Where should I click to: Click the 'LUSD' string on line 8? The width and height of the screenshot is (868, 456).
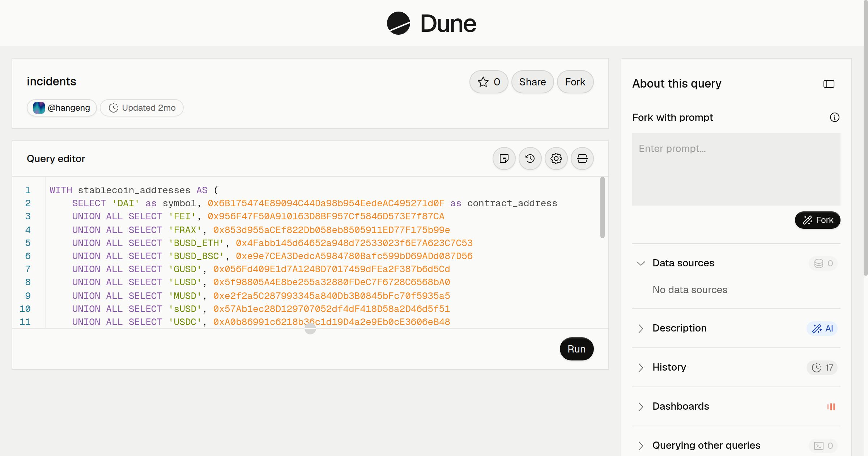[x=185, y=282]
